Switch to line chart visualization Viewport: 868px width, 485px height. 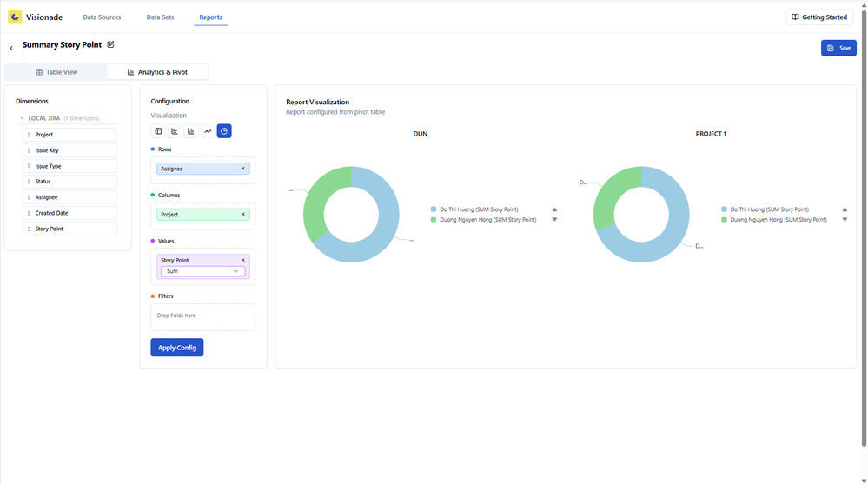(x=208, y=131)
